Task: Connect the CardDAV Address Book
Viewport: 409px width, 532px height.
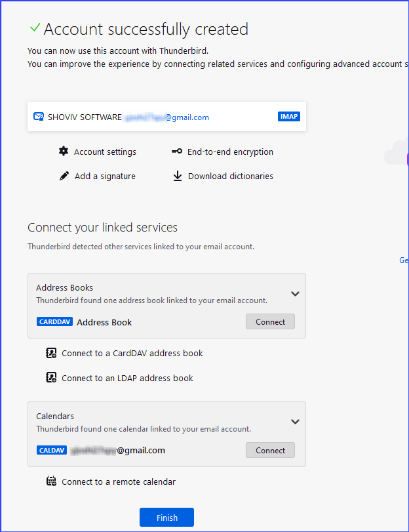Action: click(270, 321)
